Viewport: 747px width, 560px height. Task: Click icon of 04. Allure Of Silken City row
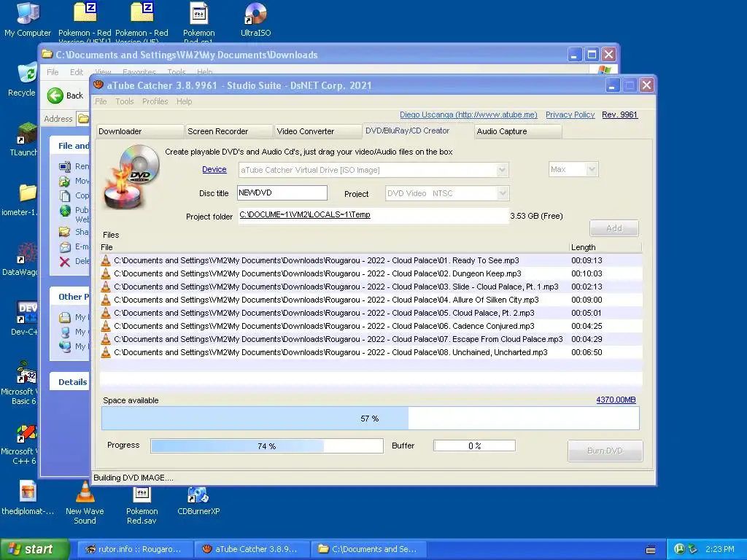click(106, 300)
